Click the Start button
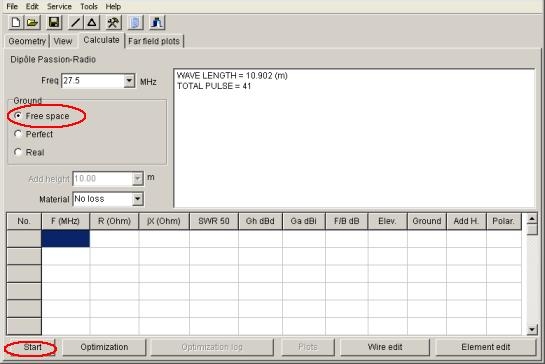 32,347
